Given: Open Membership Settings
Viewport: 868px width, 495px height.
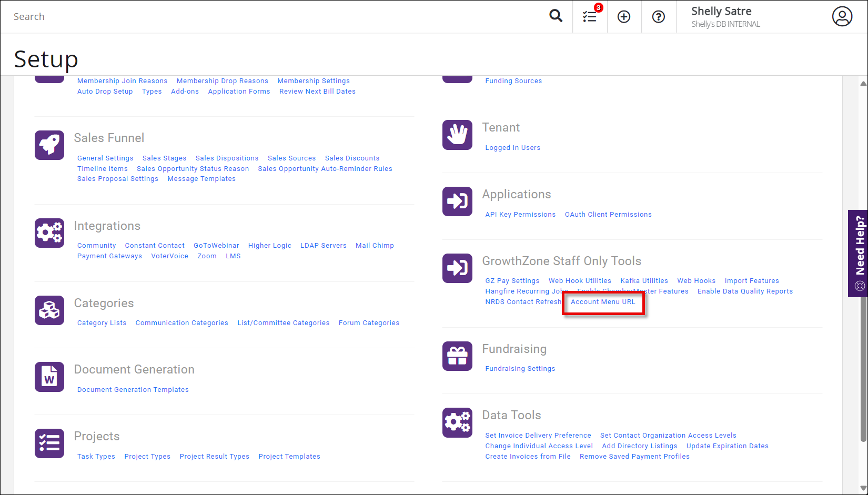Looking at the screenshot, I should tap(314, 80).
